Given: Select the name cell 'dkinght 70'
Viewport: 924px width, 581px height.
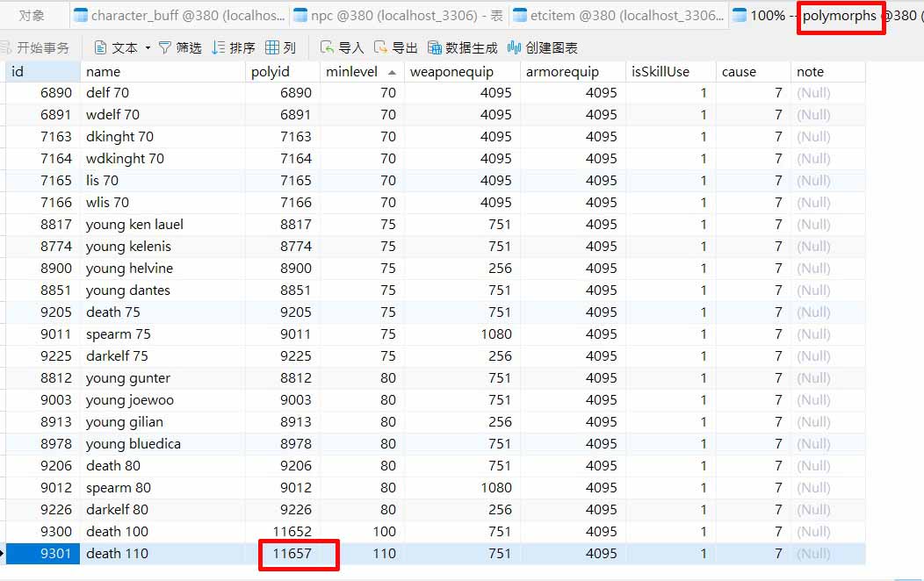Looking at the screenshot, I should click(x=162, y=137).
